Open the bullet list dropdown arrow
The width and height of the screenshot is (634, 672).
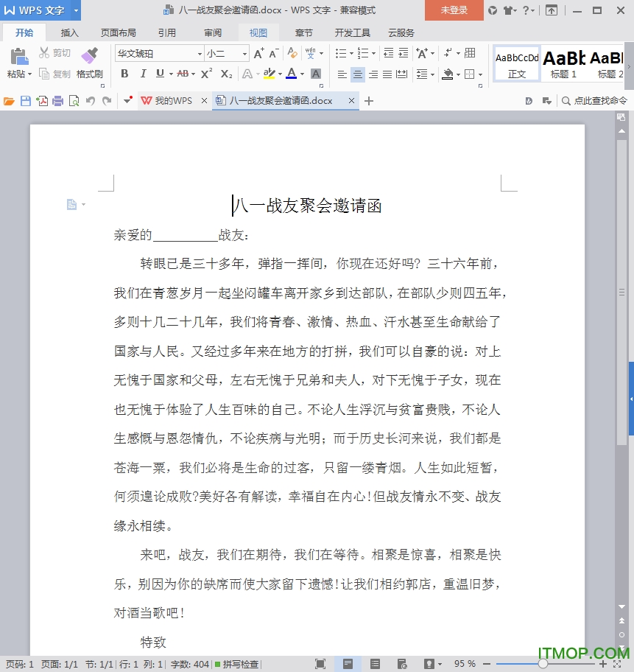coord(351,54)
